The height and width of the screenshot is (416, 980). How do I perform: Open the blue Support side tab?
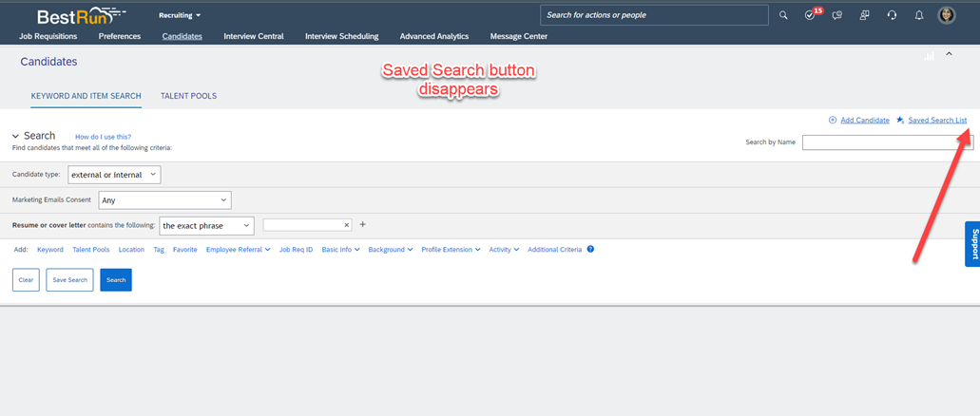972,243
